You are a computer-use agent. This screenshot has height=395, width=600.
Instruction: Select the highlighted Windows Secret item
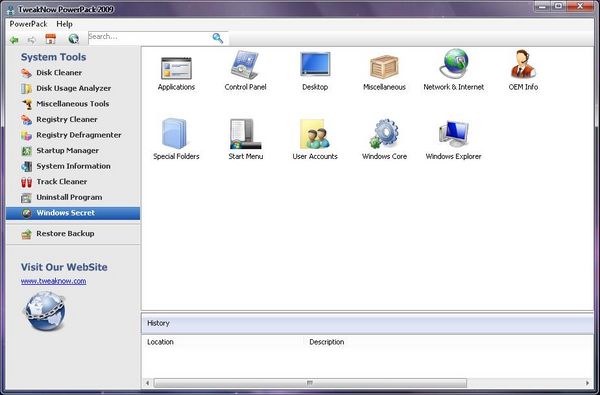(73, 213)
